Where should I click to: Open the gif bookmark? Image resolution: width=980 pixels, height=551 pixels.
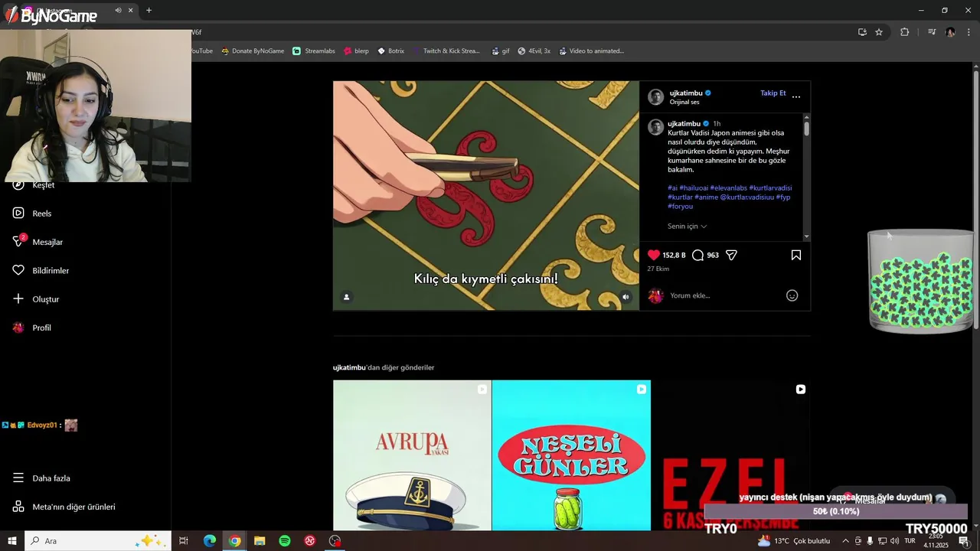click(501, 51)
